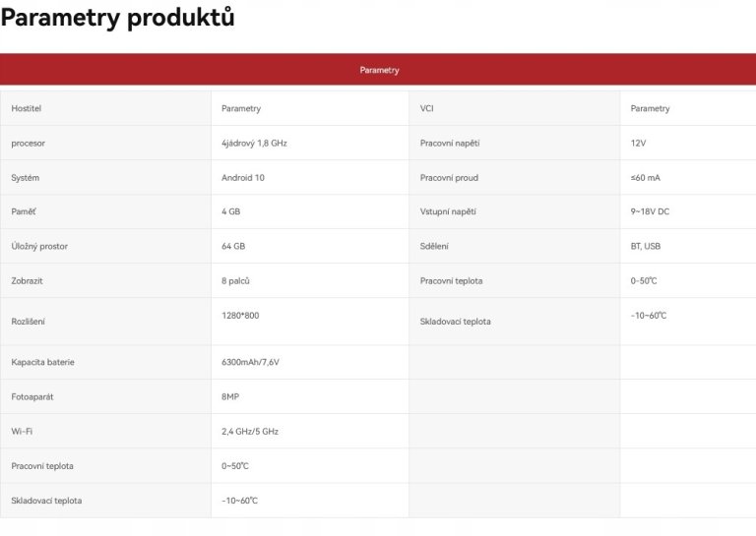Click the Paměť 4 GB value
Viewport: 756px width, 536px height.
(231, 211)
